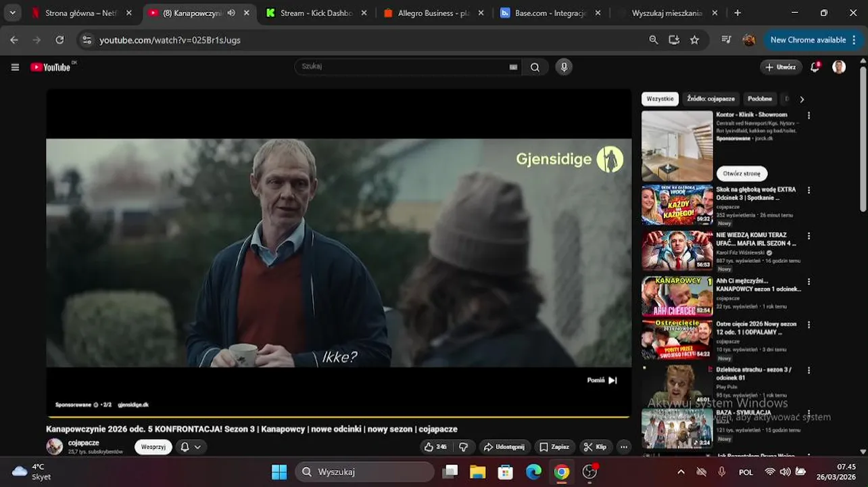The image size is (868, 487).
Task: Open Chrome three-dot menu
Action: (x=855, y=40)
